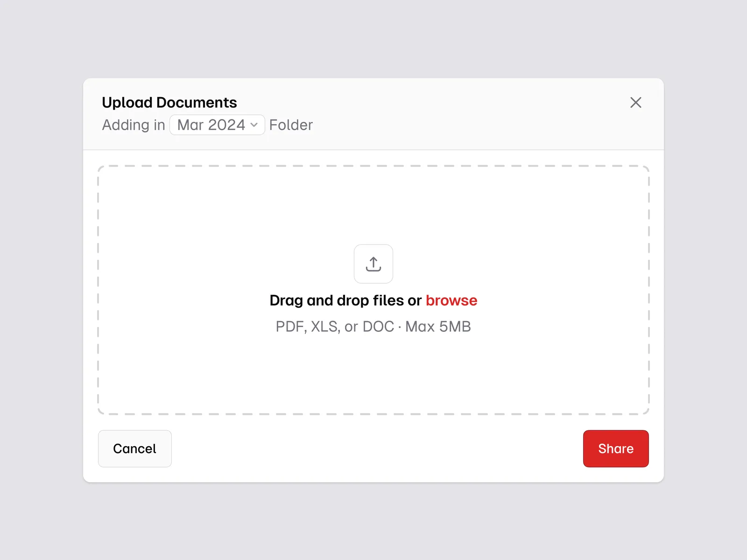Screen dimensions: 747x560
Task: Click the word XLS in the formats hint
Action: point(325,327)
